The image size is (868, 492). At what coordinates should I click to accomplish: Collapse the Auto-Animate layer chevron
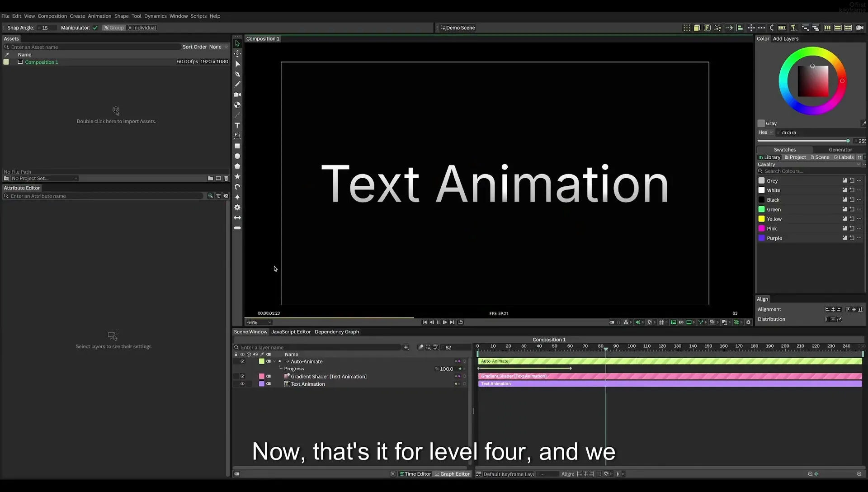[x=275, y=361]
